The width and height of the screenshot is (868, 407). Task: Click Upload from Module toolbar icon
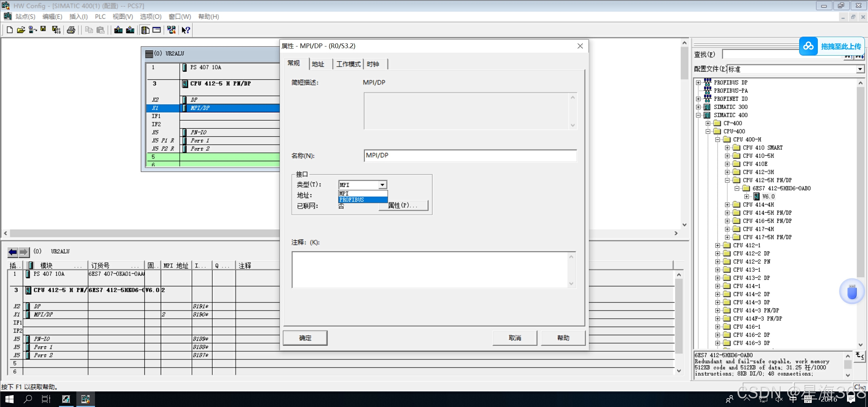click(x=130, y=30)
